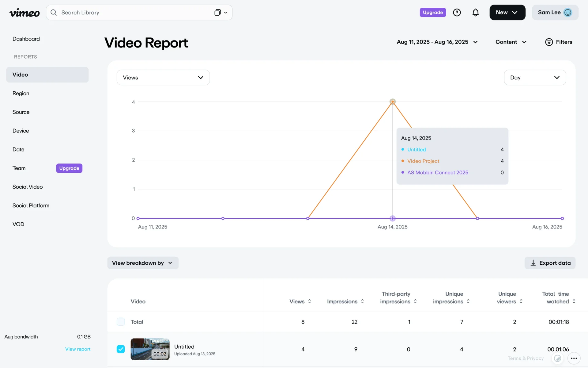
Task: Click the Vimeo logo
Action: click(x=24, y=13)
